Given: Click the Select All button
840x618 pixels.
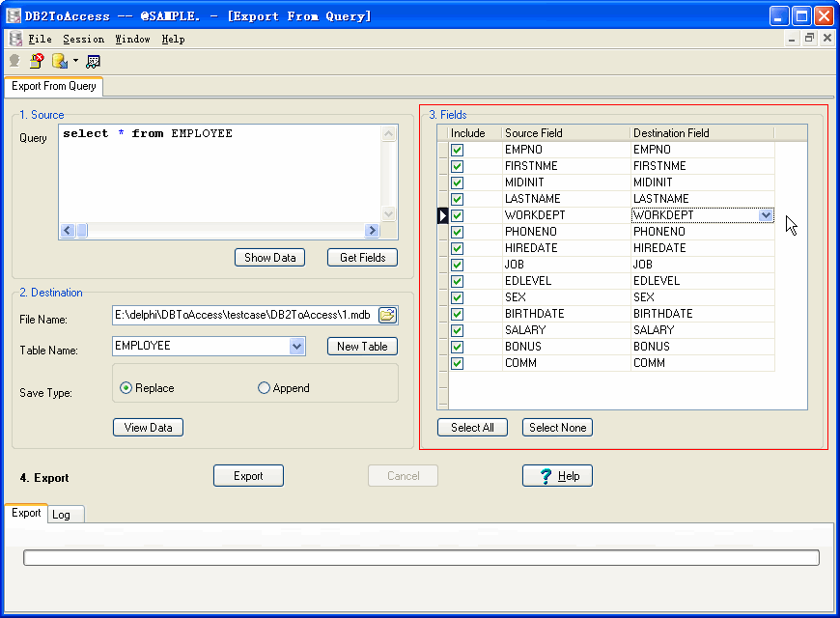Looking at the screenshot, I should [472, 428].
